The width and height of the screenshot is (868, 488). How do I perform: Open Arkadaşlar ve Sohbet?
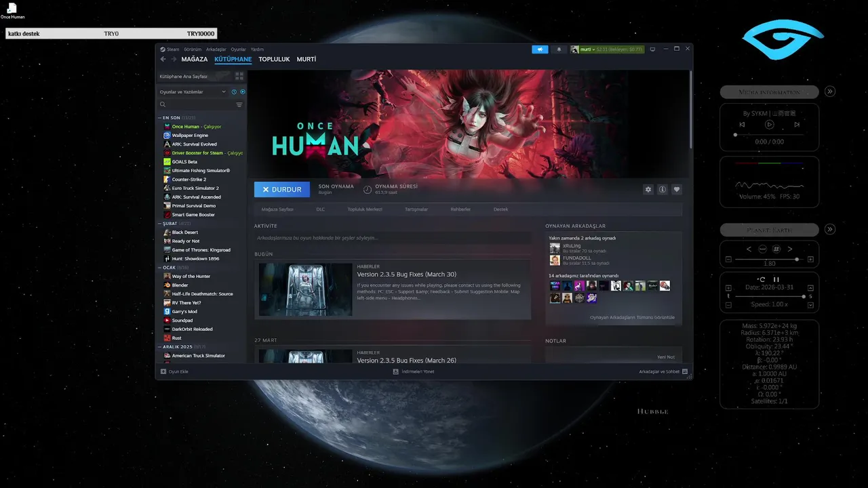pos(663,371)
